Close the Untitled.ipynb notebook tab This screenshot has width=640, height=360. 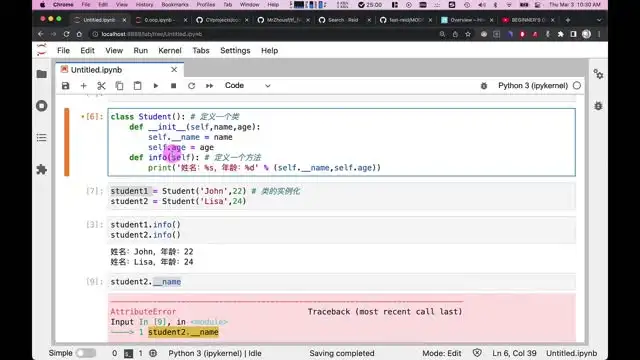(x=174, y=70)
